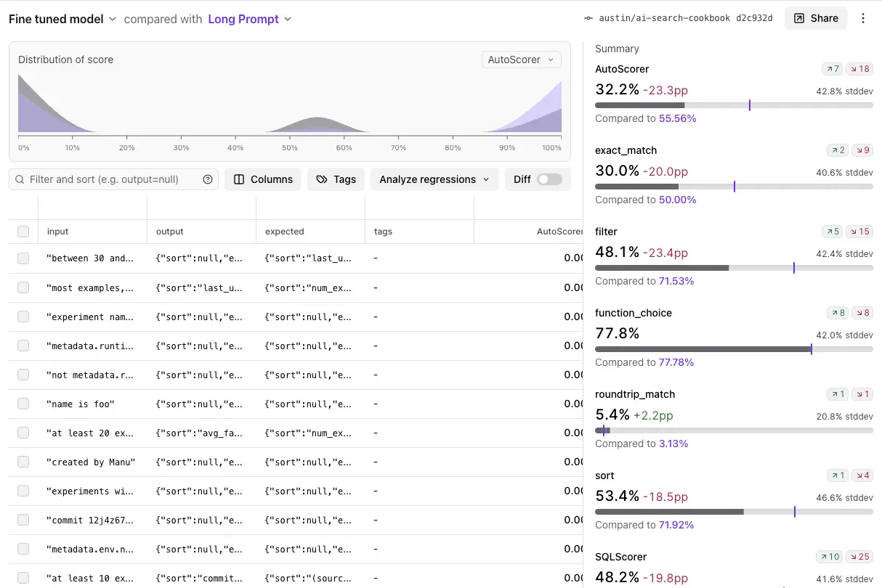882x588 pixels.
Task: Click AutoScorer regressions badge showing 18
Action: coord(859,69)
